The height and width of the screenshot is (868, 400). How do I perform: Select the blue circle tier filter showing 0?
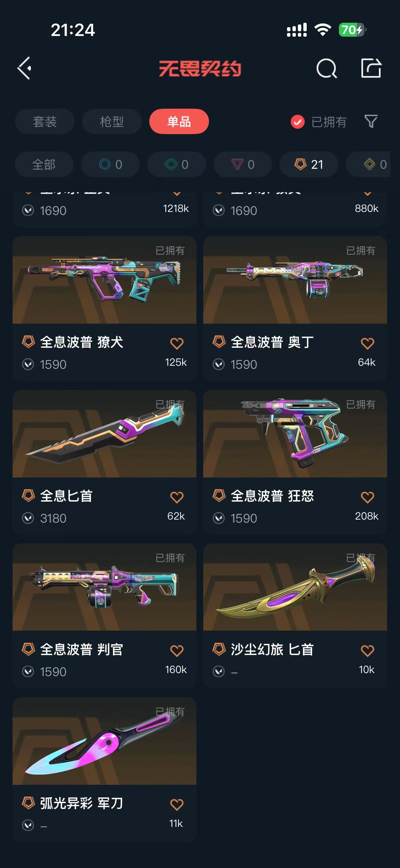coord(110,164)
